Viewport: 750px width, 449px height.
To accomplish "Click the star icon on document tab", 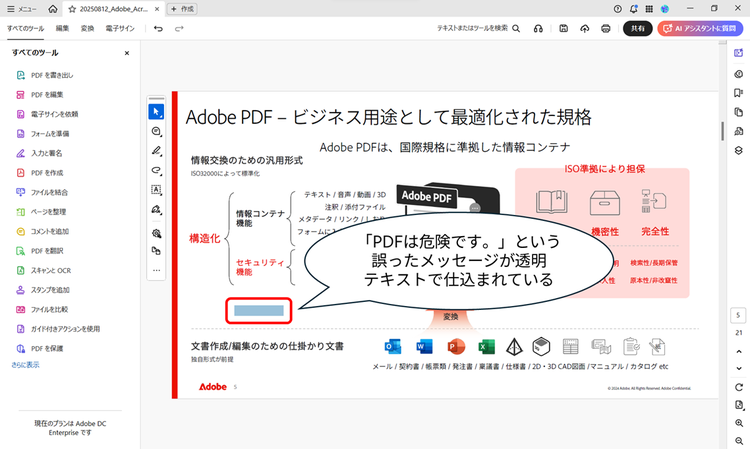I will (72, 9).
